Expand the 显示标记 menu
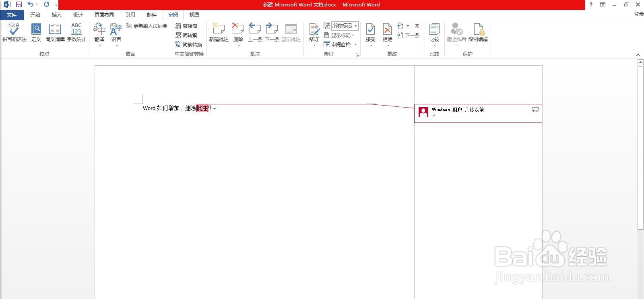 point(339,35)
